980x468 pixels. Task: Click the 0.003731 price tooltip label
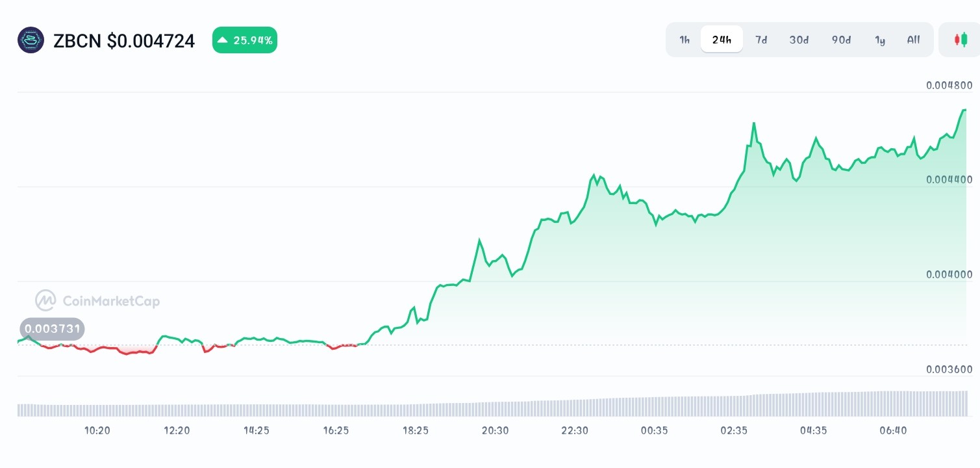pos(52,329)
